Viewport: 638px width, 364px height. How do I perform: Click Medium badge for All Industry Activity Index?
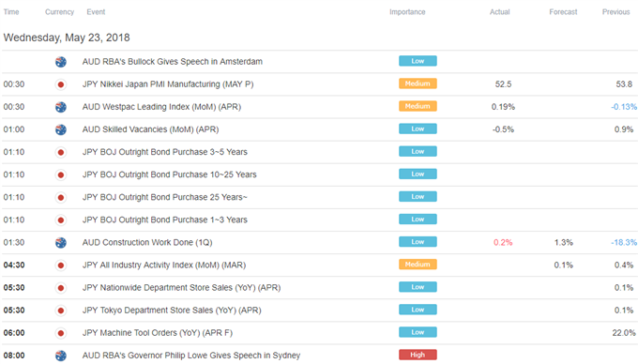(x=418, y=265)
